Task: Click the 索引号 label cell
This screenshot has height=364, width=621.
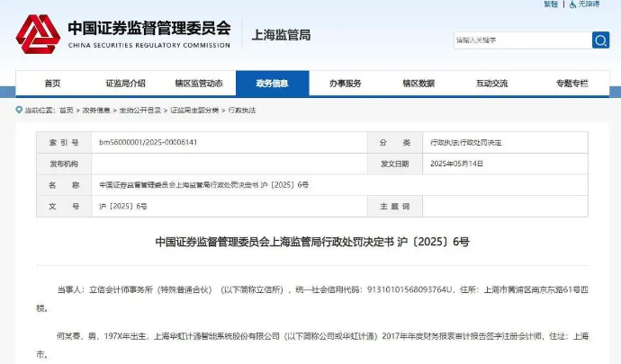Action: pyautogui.click(x=64, y=142)
